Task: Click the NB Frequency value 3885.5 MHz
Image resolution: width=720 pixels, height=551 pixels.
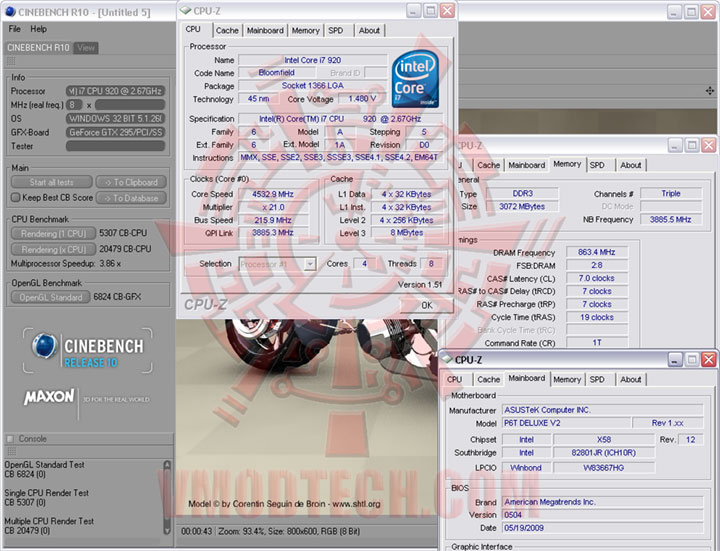Action: pyautogui.click(x=670, y=219)
